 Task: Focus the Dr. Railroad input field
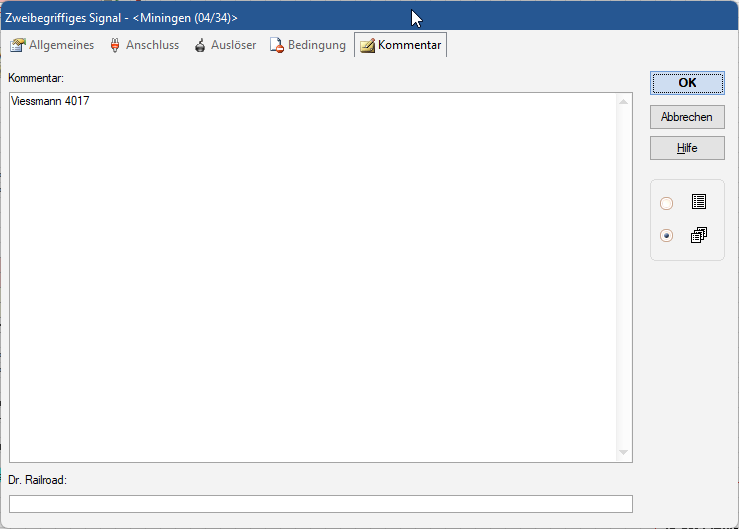coord(320,504)
